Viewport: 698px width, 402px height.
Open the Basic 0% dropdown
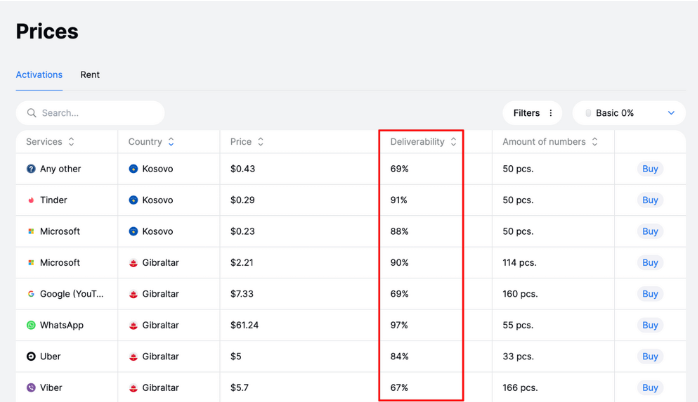point(629,113)
